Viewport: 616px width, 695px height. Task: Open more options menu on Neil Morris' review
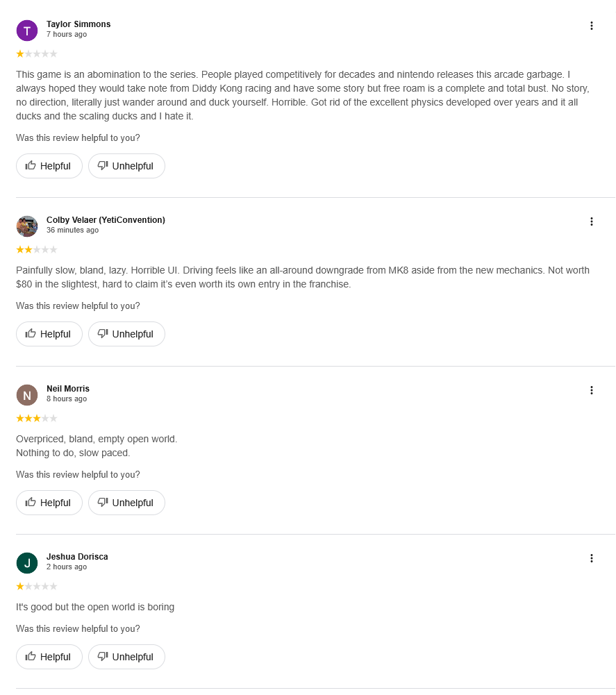[x=592, y=390]
